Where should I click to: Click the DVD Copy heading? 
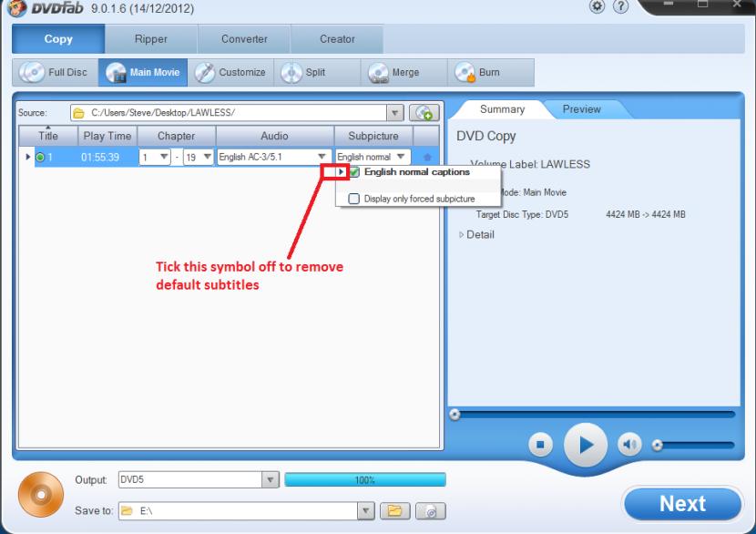tap(486, 137)
